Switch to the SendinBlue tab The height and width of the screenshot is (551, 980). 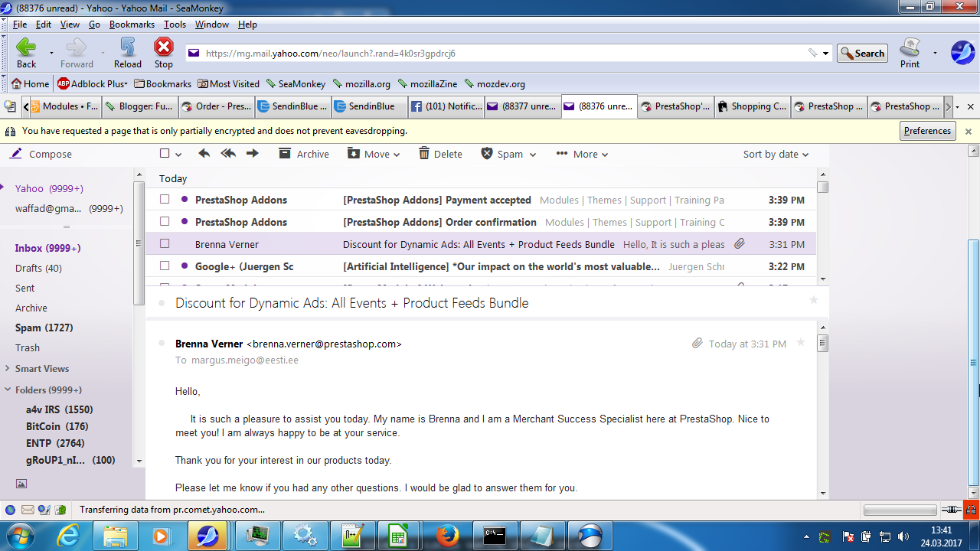click(370, 106)
